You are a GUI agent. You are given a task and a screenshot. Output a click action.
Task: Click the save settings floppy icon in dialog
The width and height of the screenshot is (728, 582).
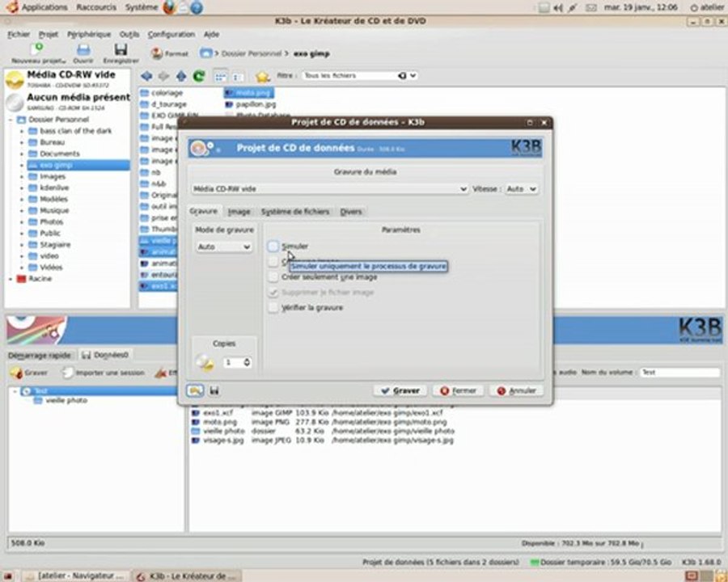[x=214, y=390]
